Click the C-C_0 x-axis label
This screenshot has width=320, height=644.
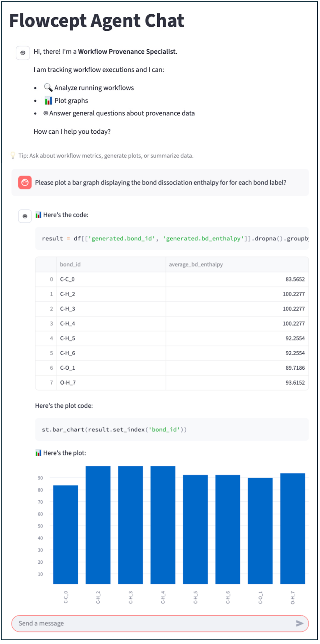pos(65,598)
